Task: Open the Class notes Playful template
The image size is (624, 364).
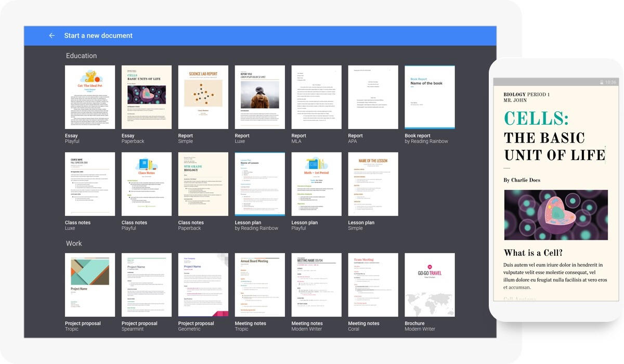Action: (147, 184)
